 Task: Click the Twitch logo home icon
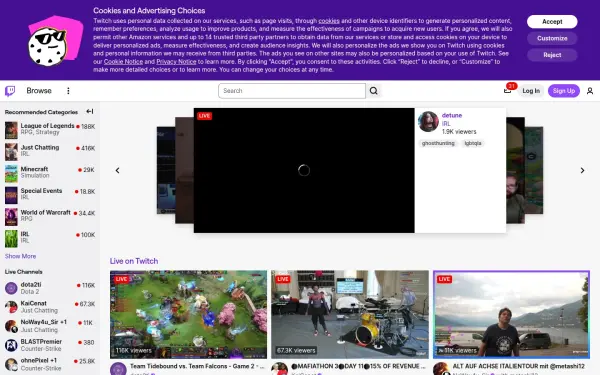(10, 91)
